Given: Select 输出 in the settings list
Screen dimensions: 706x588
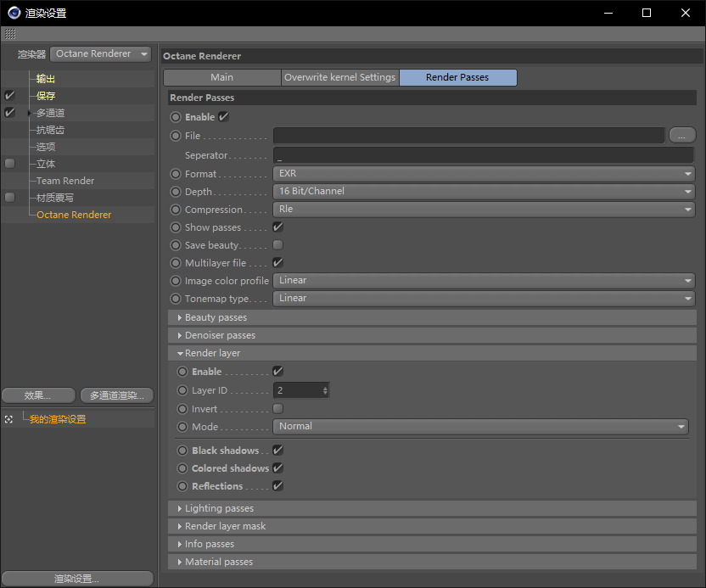Looking at the screenshot, I should [46, 79].
